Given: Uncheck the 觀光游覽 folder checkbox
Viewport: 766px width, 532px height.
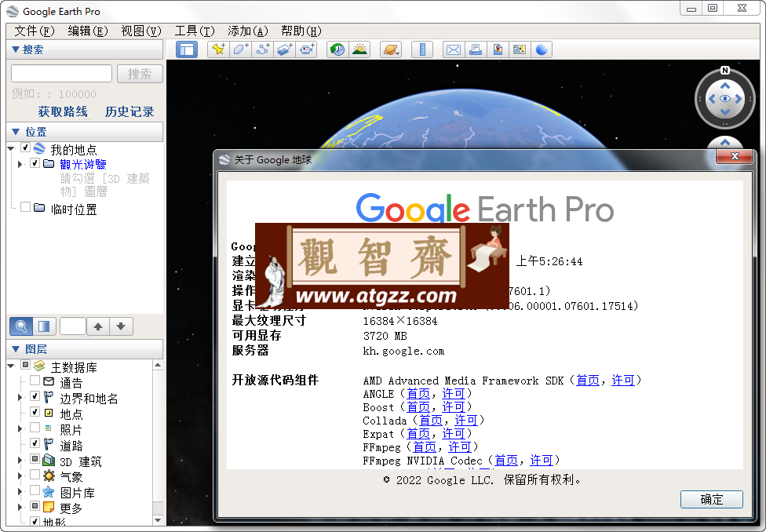Looking at the screenshot, I should tap(35, 163).
